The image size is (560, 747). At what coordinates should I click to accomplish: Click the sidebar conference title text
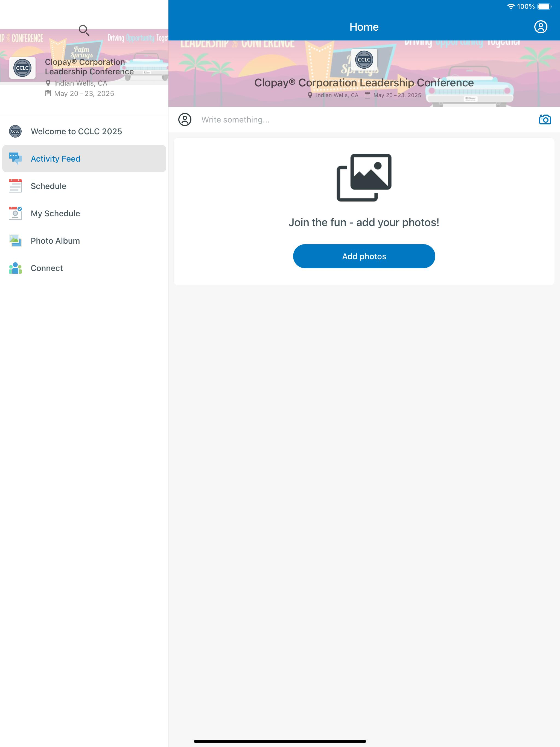[x=89, y=67]
